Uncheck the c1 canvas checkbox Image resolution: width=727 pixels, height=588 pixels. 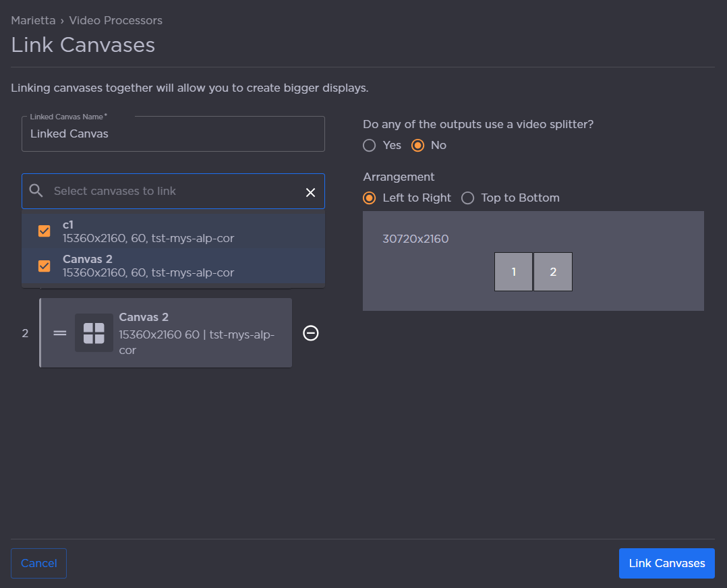pyautogui.click(x=44, y=231)
